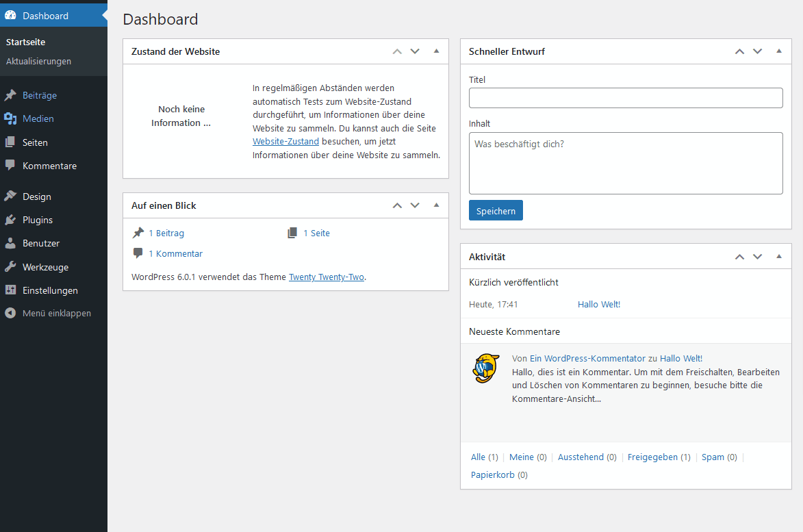Click the Seiten pages icon
Viewport: 803px width, 532px height.
pyautogui.click(x=10, y=142)
